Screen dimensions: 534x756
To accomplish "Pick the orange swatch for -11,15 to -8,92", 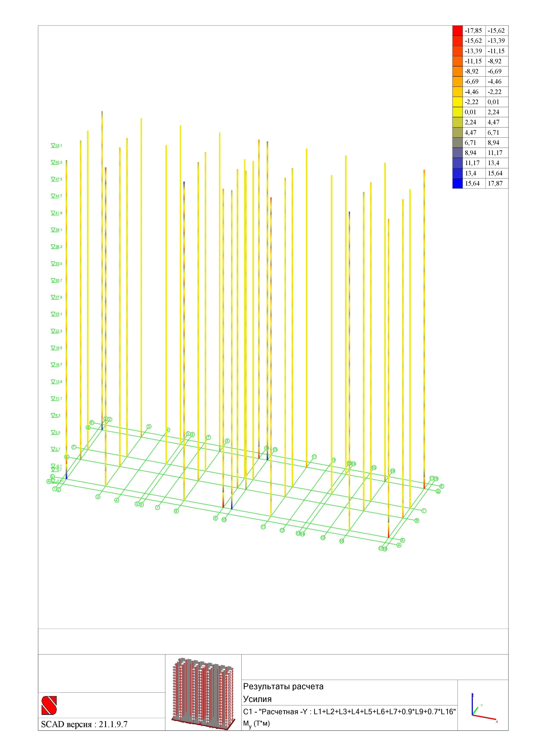I will point(457,61).
